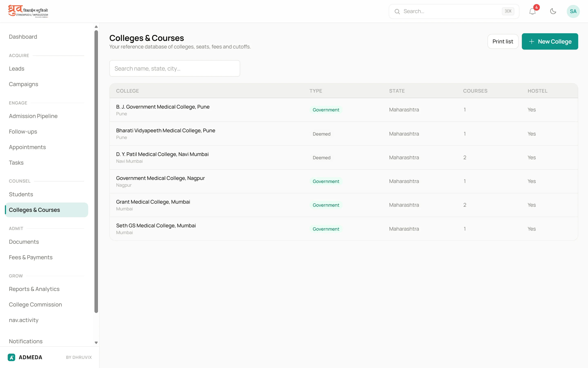This screenshot has width=588, height=368.
Task: Click the COLLEGE column header
Action: coord(128,91)
